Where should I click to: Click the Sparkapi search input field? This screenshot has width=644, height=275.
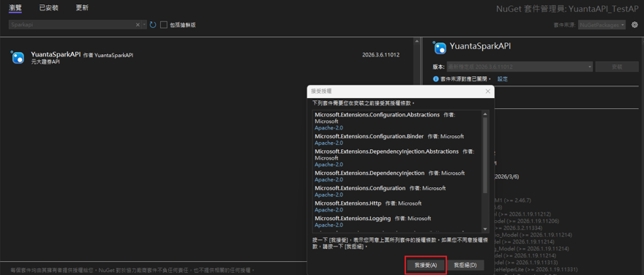(x=72, y=25)
